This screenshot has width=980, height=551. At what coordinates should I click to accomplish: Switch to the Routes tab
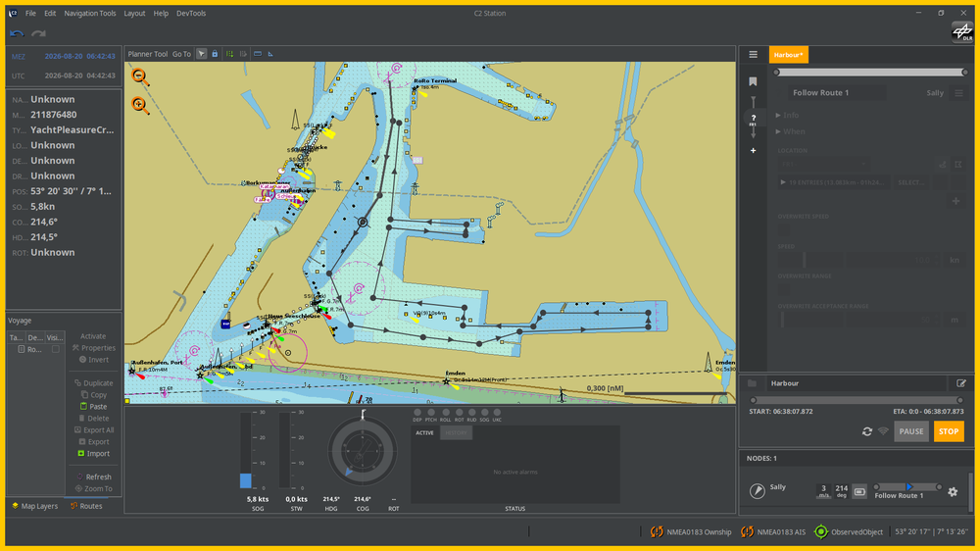coord(86,506)
